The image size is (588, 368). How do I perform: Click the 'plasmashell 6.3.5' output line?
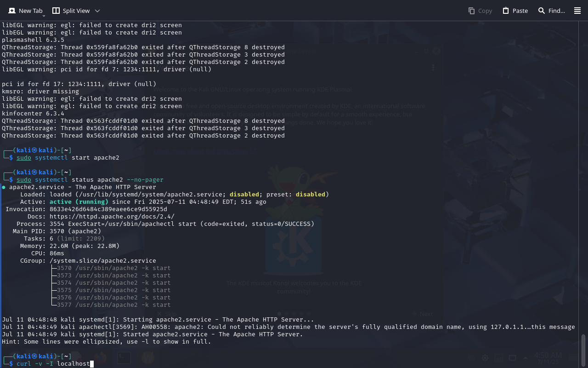click(x=33, y=40)
